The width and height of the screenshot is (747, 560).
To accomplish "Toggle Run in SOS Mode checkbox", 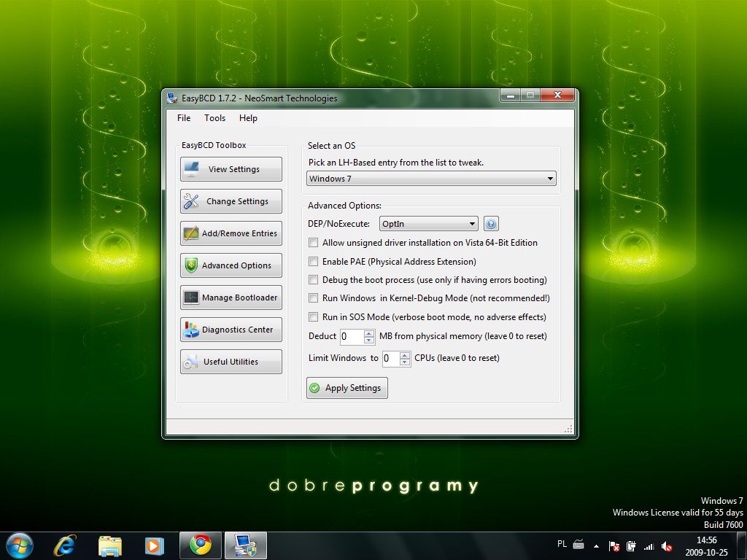I will pyautogui.click(x=313, y=317).
